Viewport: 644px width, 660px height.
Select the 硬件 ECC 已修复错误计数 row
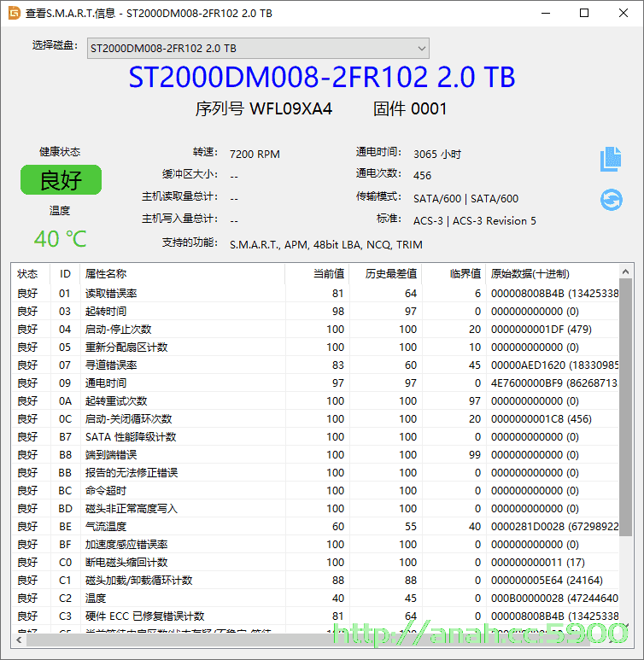(315, 616)
